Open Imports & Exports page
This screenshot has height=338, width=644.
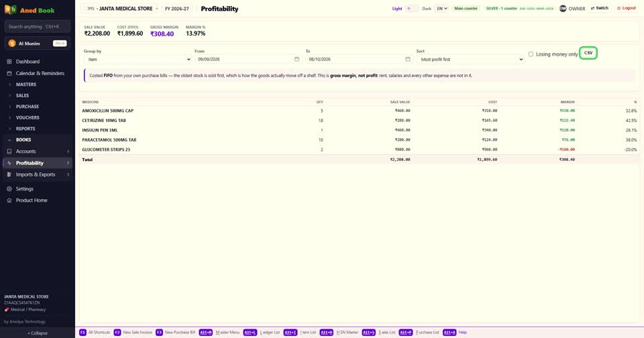[x=37, y=174]
